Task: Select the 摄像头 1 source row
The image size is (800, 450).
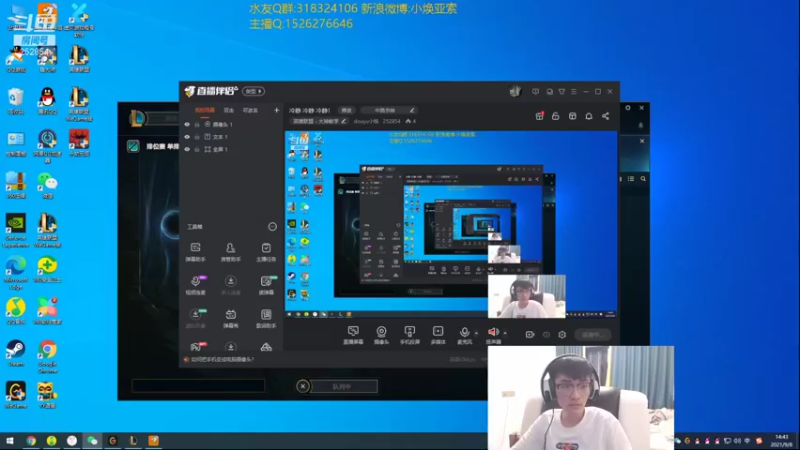Action: tap(232, 124)
